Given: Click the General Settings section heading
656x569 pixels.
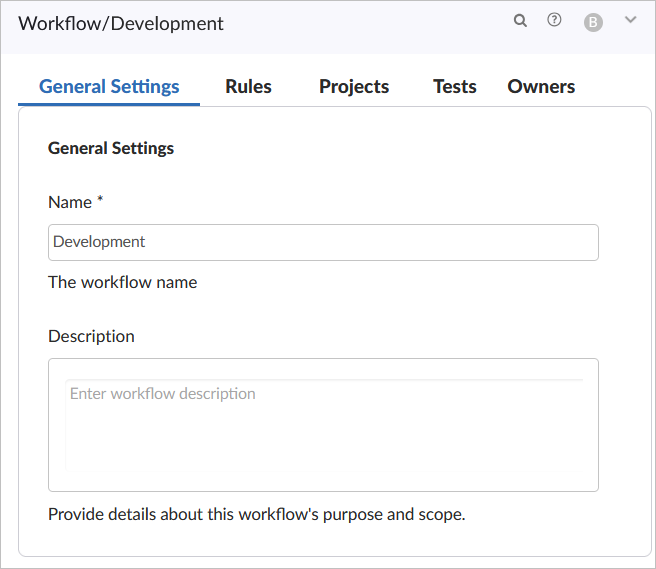Looking at the screenshot, I should pos(111,148).
